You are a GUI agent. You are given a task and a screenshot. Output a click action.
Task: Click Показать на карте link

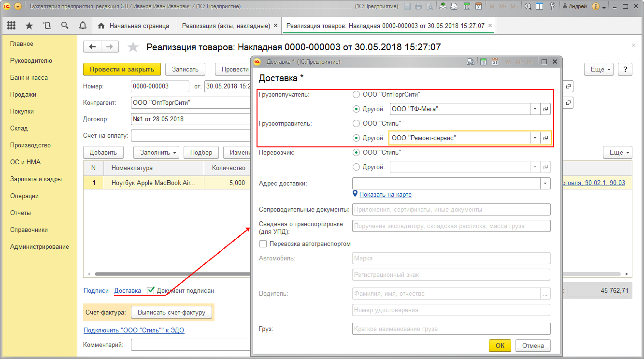385,195
